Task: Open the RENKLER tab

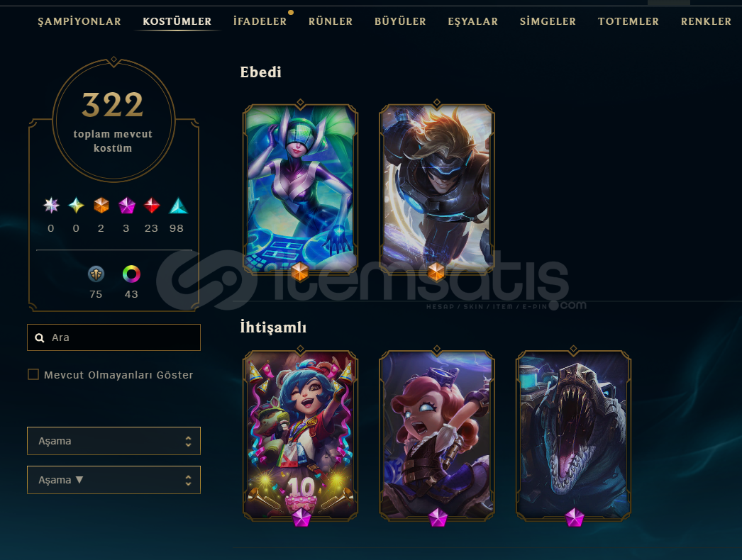Action: [x=706, y=21]
